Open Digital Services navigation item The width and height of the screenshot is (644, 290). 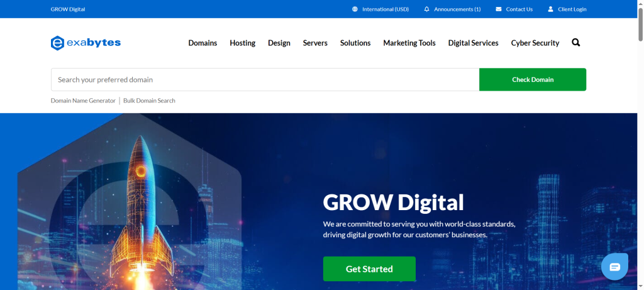click(x=473, y=43)
